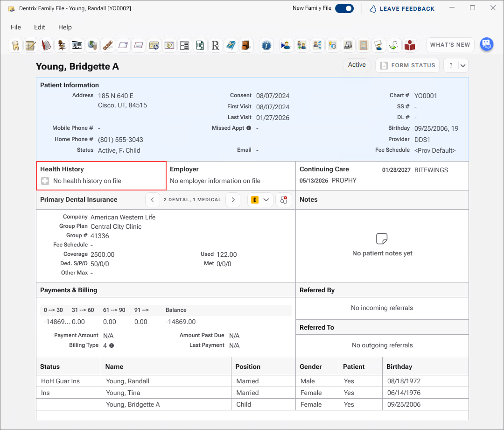Click the patient picture frame icon
Image resolution: width=504 pixels, height=430 pixels.
point(364,45)
